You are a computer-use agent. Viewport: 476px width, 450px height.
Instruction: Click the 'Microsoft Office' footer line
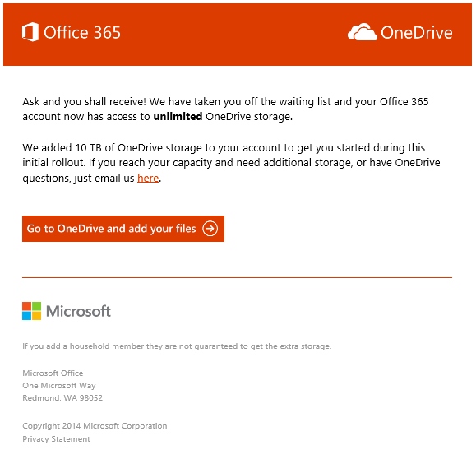click(53, 373)
